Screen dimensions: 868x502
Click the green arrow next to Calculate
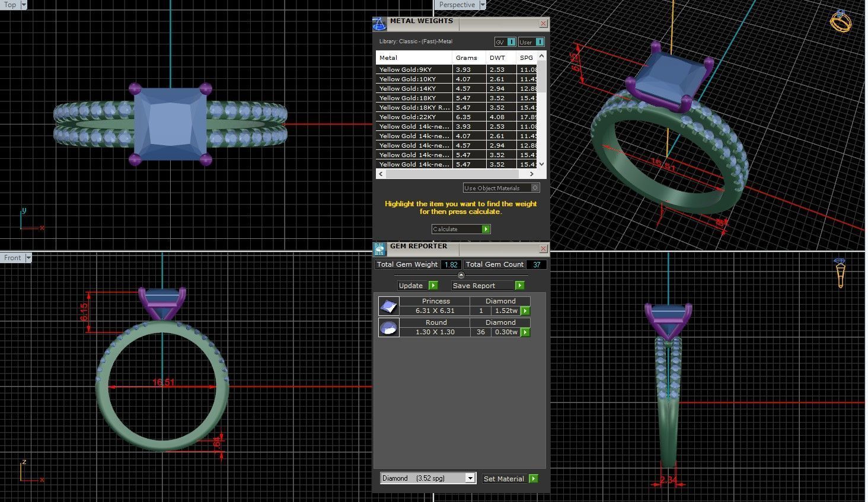[486, 229]
